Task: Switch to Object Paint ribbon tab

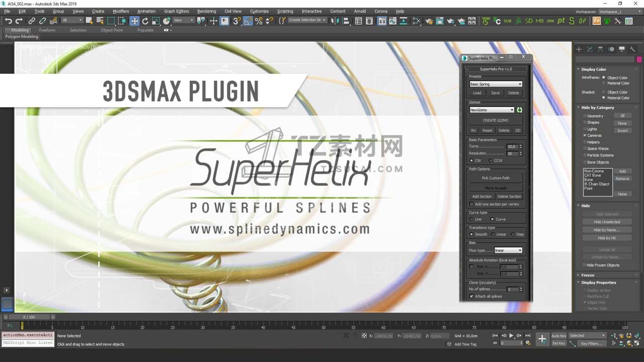Action: [x=112, y=30]
